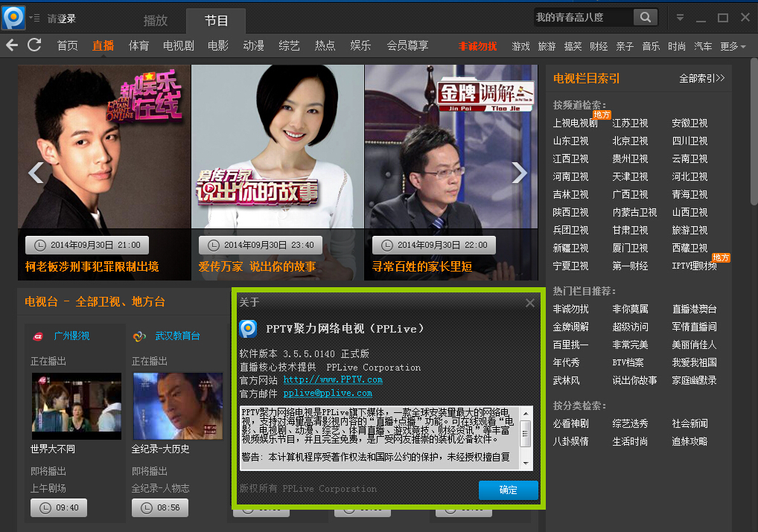Click the 09:40 reminder clock button
This screenshot has height=532, width=758.
pyautogui.click(x=59, y=508)
